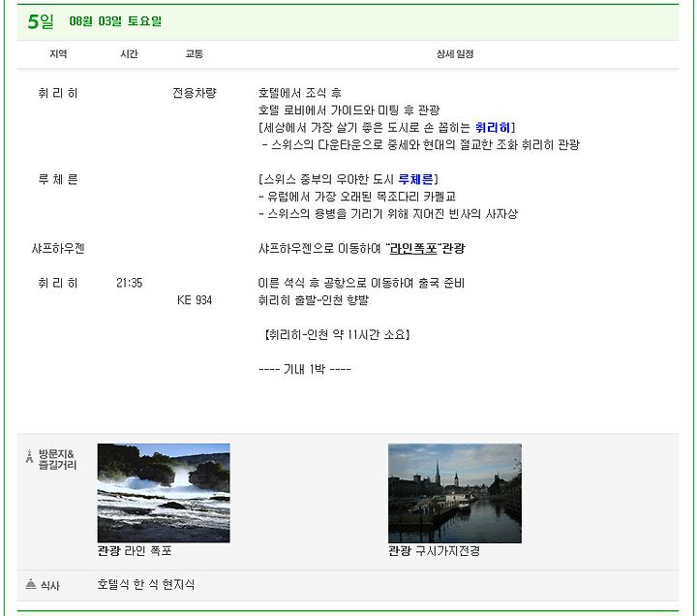The height and width of the screenshot is (616, 697).
Task: Click the line 이른 석식 후 공항으로 이동
Action: (361, 283)
